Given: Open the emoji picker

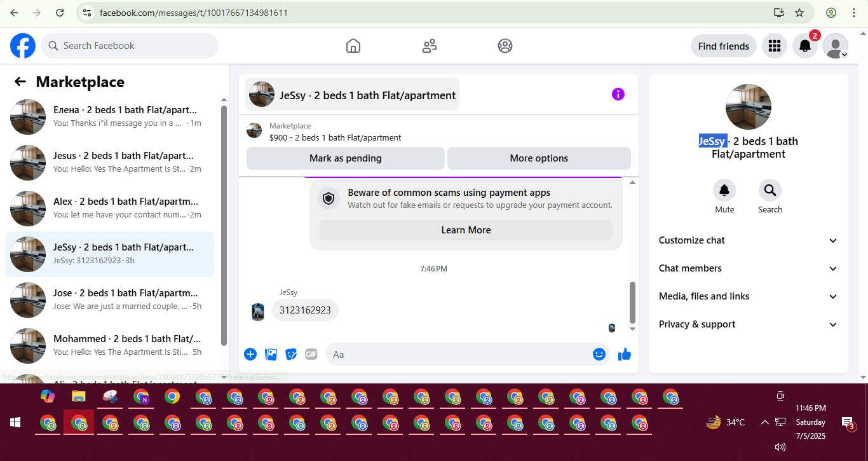Looking at the screenshot, I should point(599,354).
